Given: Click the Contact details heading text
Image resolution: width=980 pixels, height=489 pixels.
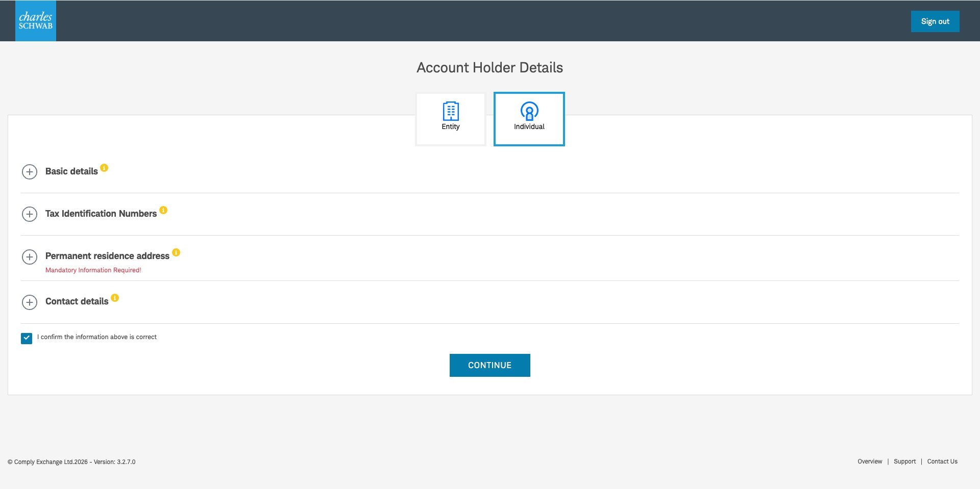Looking at the screenshot, I should 77,301.
